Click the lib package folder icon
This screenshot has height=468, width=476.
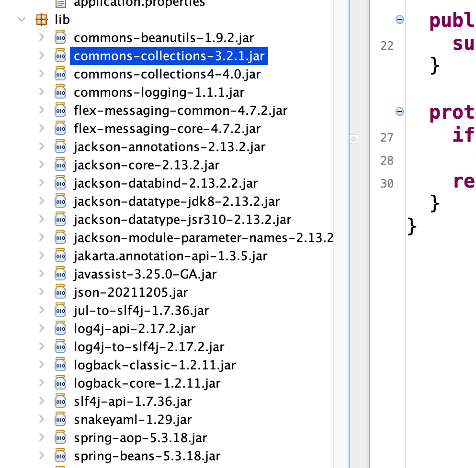point(42,20)
